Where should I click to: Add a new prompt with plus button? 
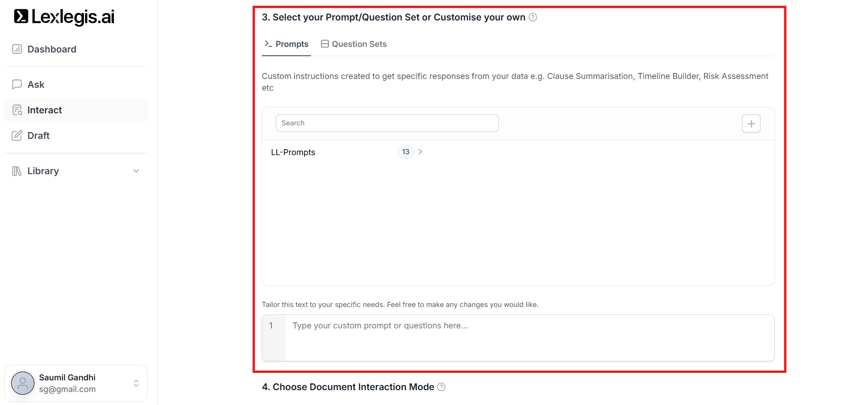751,124
